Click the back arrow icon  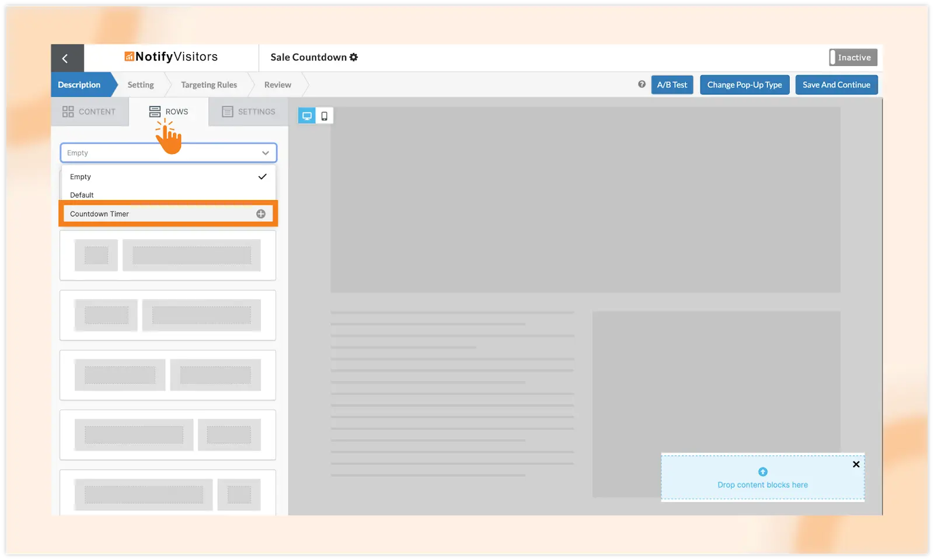[x=65, y=58]
